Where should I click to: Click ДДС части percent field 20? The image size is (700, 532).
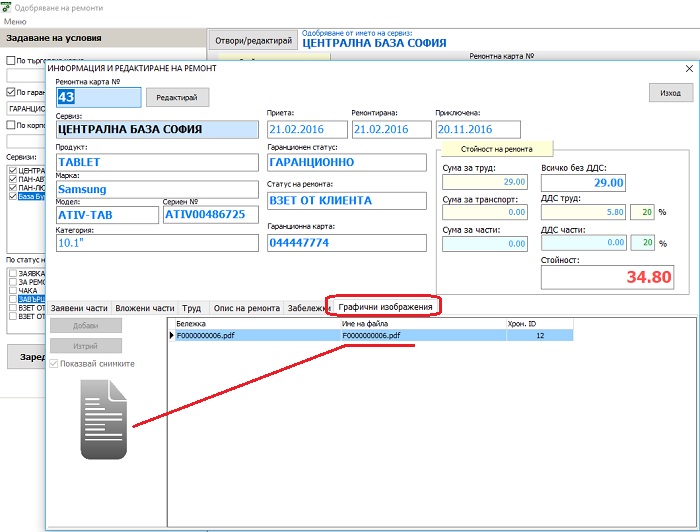click(642, 243)
